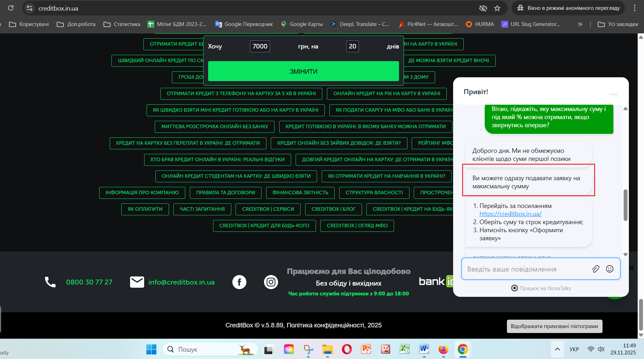This screenshot has width=644, height=359.
Task: Follow the https://creditbox.in.ua/ link in chat
Action: 510,214
